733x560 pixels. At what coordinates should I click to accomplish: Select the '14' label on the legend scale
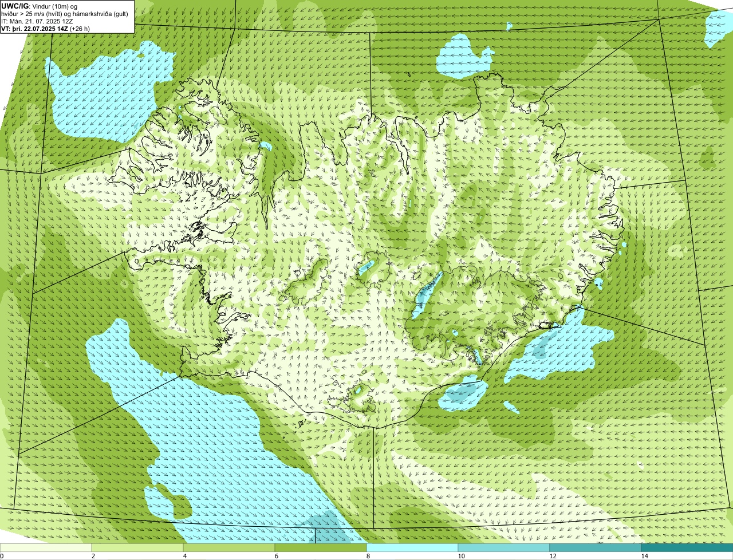pos(644,556)
